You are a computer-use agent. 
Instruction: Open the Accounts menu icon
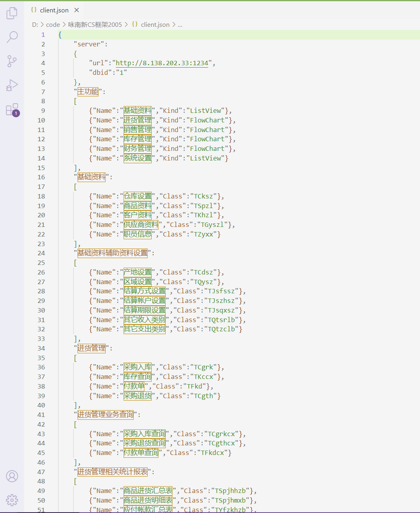pos(12,476)
